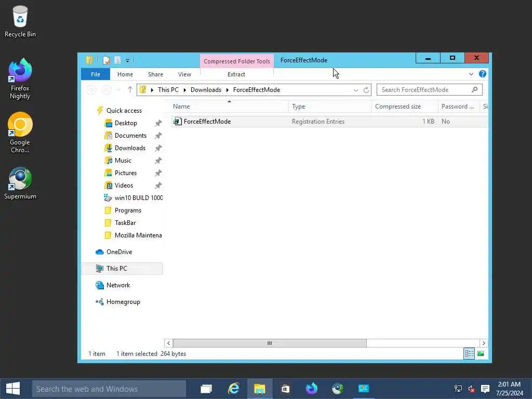
Task: Click This PC in the address path
Action: pyautogui.click(x=168, y=90)
